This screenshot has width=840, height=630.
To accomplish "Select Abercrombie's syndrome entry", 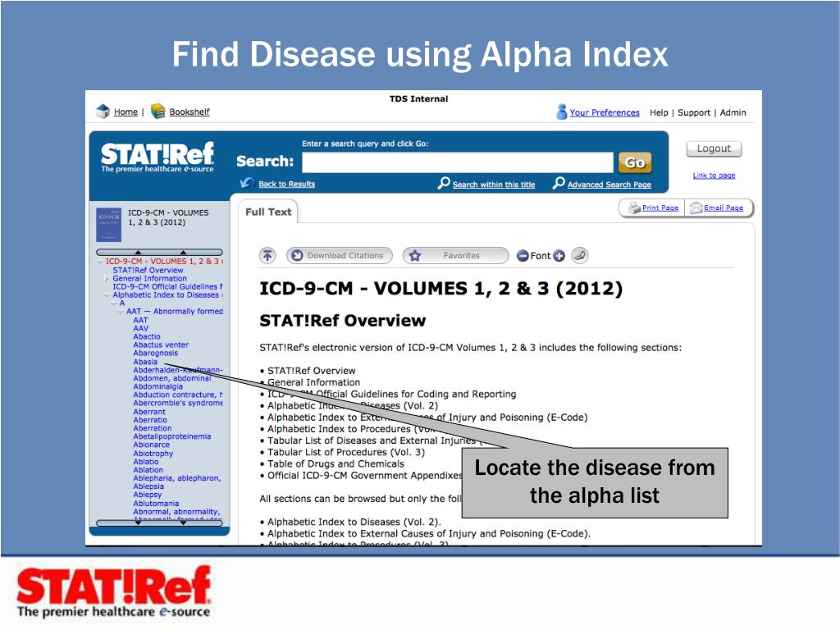I will tap(178, 403).
